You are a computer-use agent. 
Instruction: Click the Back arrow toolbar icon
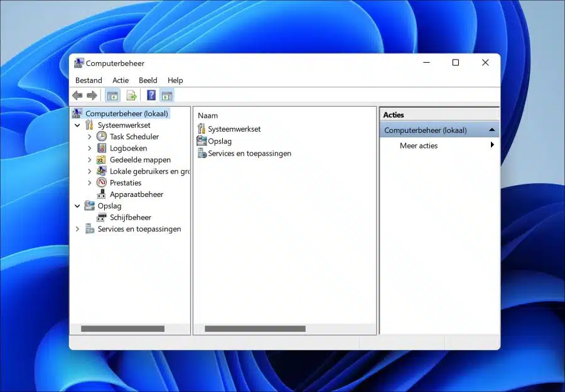click(77, 95)
